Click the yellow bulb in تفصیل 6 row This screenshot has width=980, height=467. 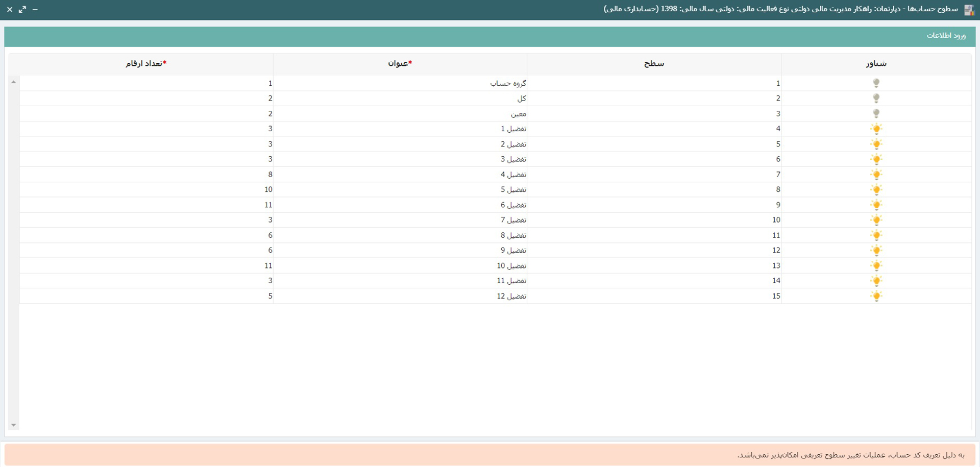(x=876, y=205)
